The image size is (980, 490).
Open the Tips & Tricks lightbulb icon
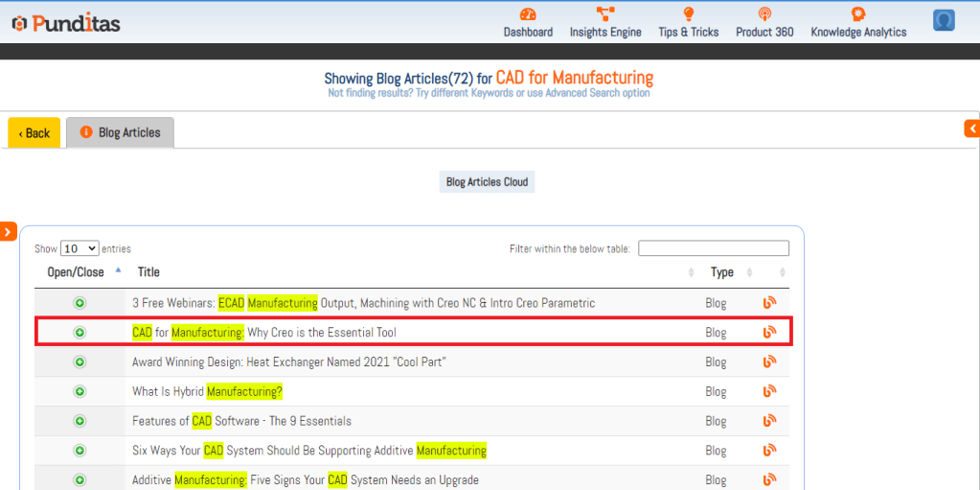pos(688,14)
